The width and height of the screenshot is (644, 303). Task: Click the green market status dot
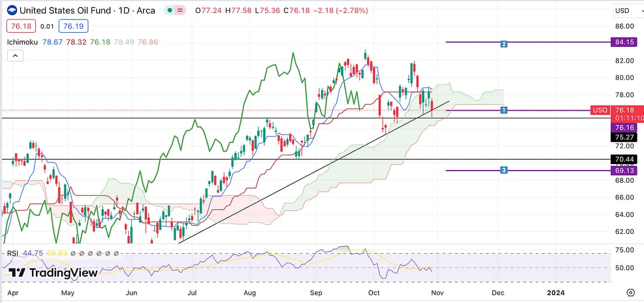point(169,11)
